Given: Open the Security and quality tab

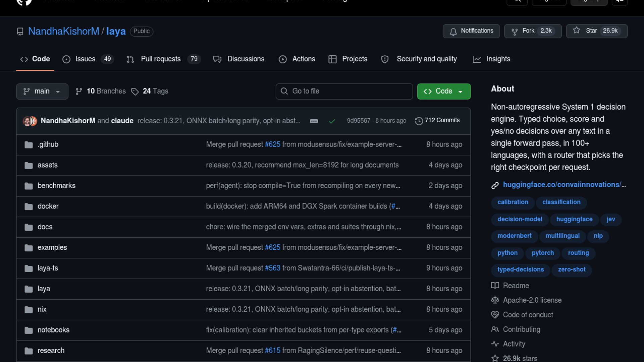Looking at the screenshot, I should pos(419,59).
